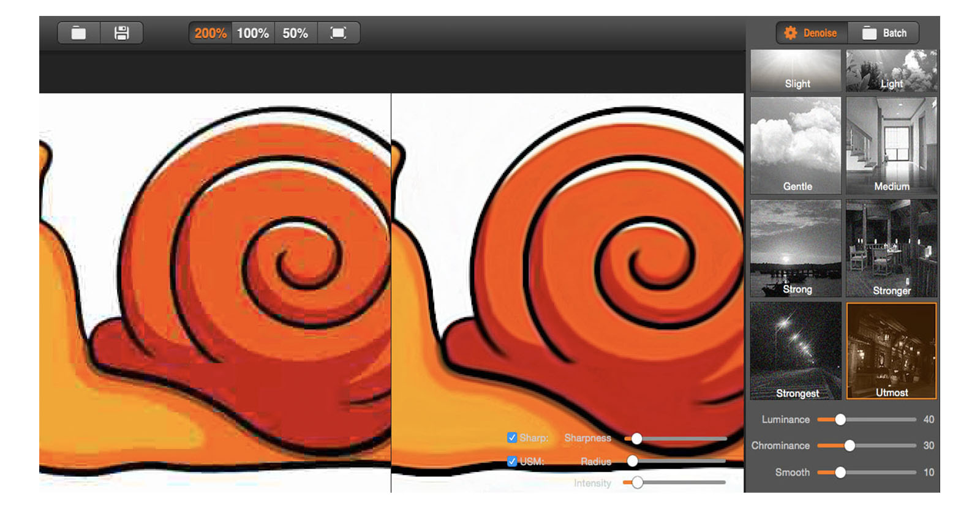
Task: Switch to the Batch tab
Action: point(884,33)
